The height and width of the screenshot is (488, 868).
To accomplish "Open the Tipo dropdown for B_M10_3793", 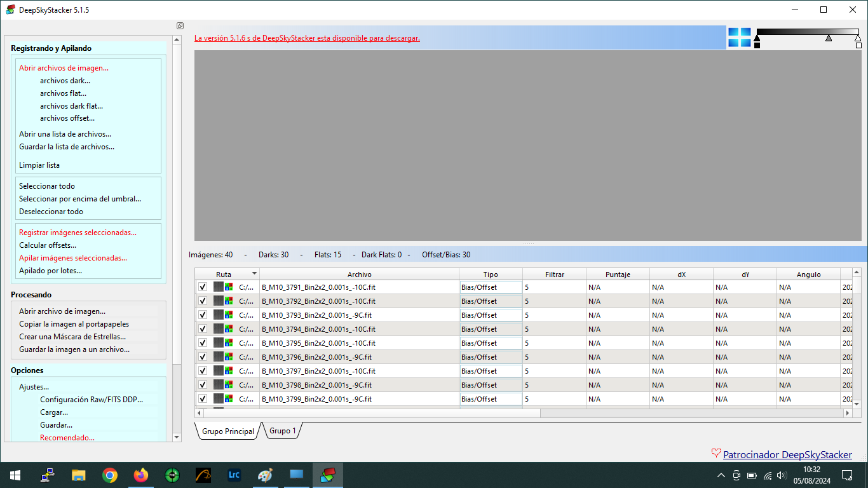I will [491, 315].
